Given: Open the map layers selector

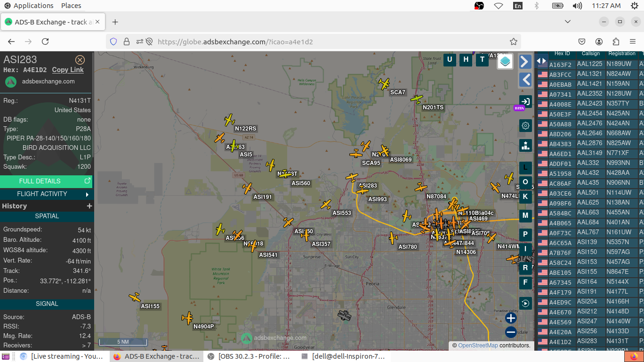Looking at the screenshot, I should pos(505,61).
